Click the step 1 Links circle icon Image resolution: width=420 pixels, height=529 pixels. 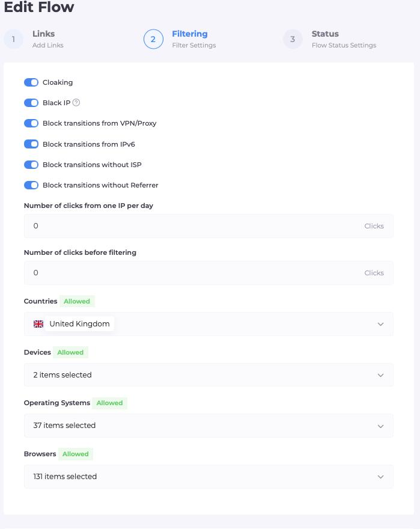pyautogui.click(x=13, y=39)
